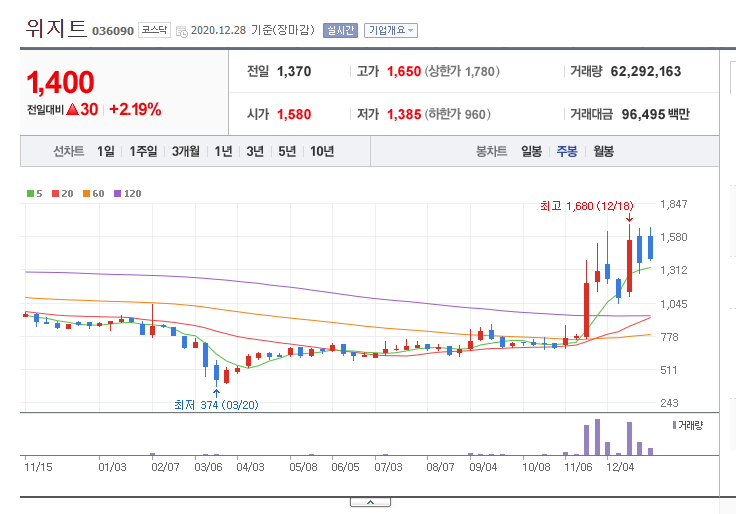Click the red up-triangle change indicator
The height and width of the screenshot is (514, 736).
point(72,109)
